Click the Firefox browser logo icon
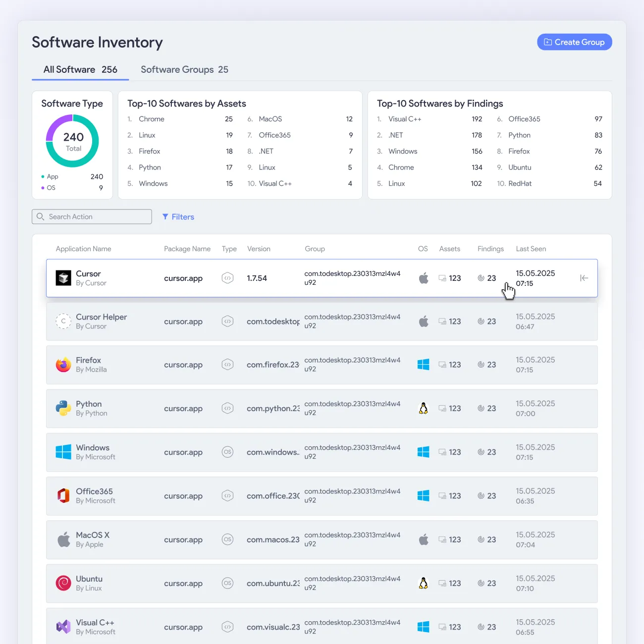 tap(63, 365)
